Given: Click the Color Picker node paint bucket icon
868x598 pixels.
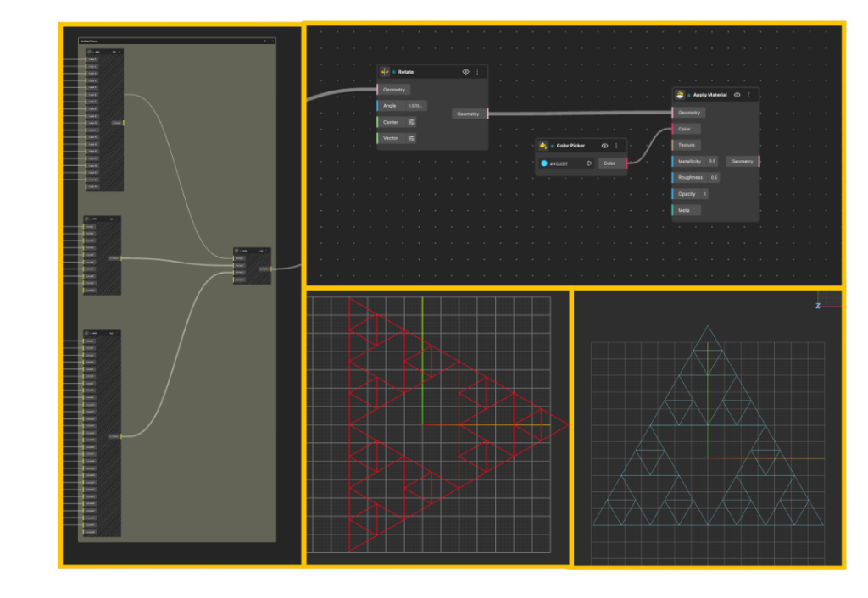Looking at the screenshot, I should click(x=542, y=146).
